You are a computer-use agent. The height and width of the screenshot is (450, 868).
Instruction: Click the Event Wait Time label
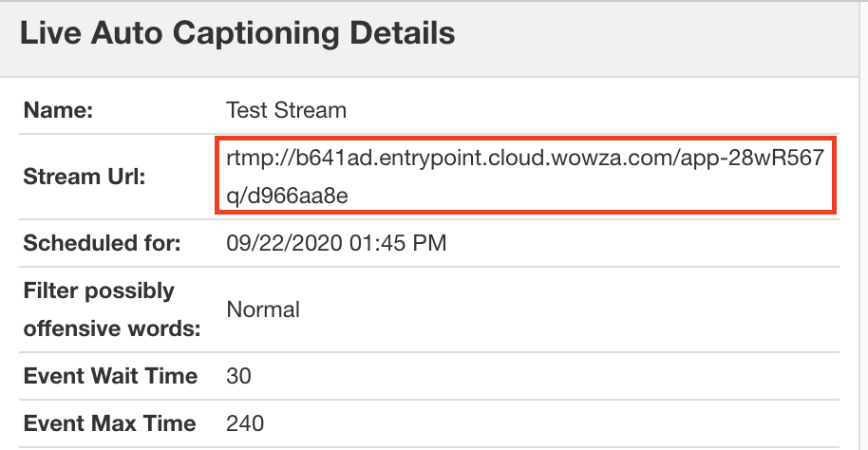coord(110,376)
